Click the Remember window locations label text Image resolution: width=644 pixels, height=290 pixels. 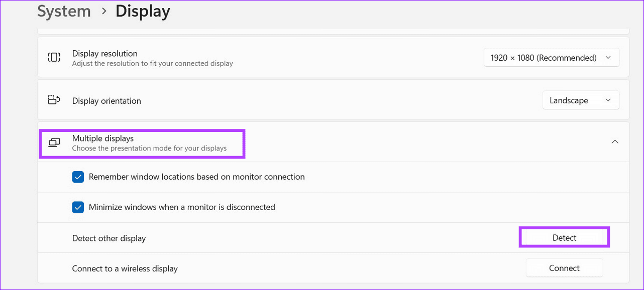click(x=196, y=177)
